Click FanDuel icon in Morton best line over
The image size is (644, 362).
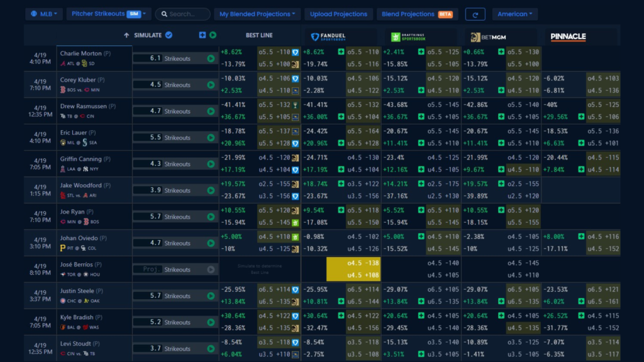coord(296,52)
